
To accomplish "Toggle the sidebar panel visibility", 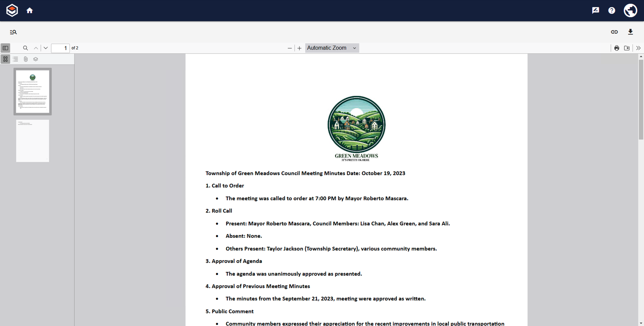I will (6, 48).
